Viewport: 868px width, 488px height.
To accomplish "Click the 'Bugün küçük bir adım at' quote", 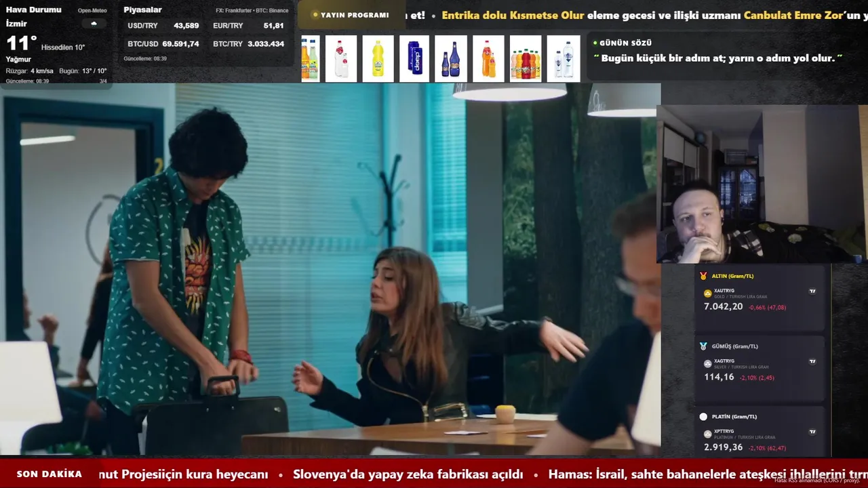I will [718, 58].
